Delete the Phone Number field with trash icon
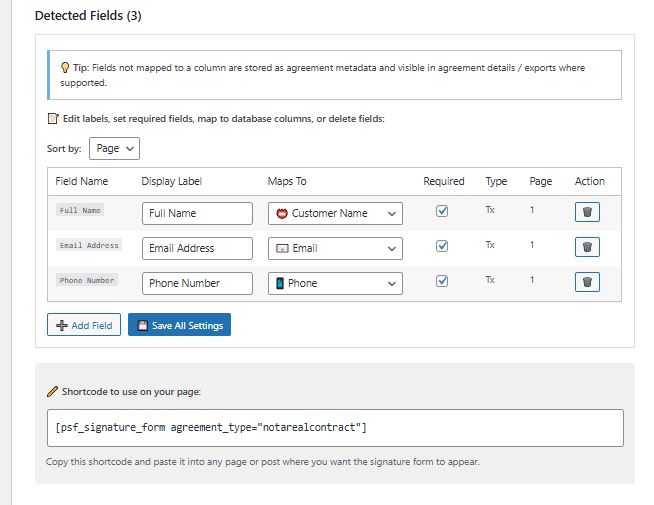This screenshot has height=505, width=654. (x=587, y=282)
